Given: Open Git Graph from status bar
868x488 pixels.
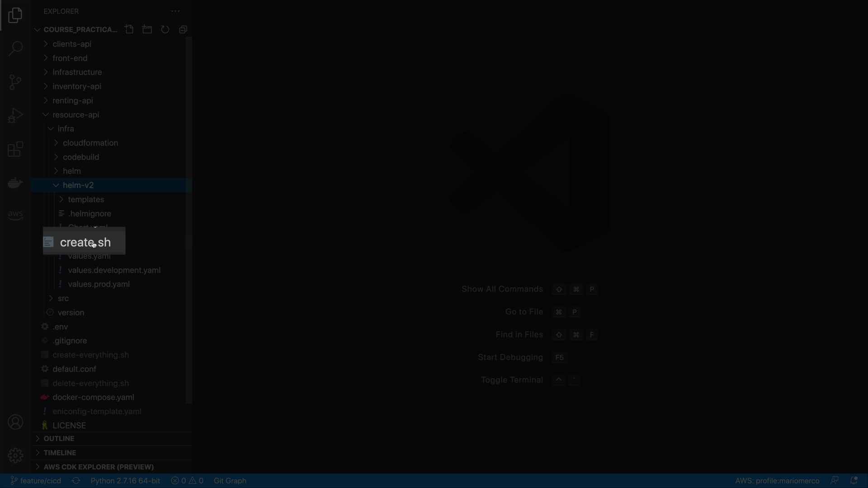Looking at the screenshot, I should [230, 481].
